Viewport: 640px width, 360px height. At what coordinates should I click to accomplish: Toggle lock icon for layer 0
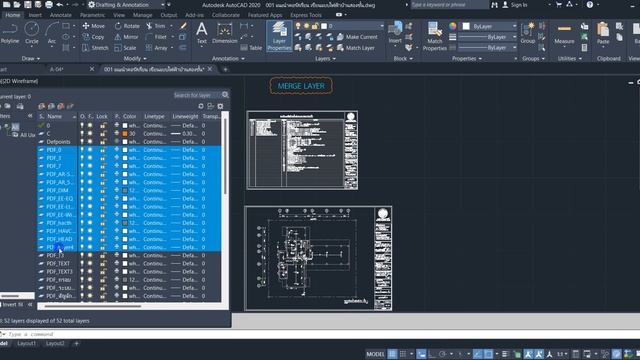click(x=103, y=125)
